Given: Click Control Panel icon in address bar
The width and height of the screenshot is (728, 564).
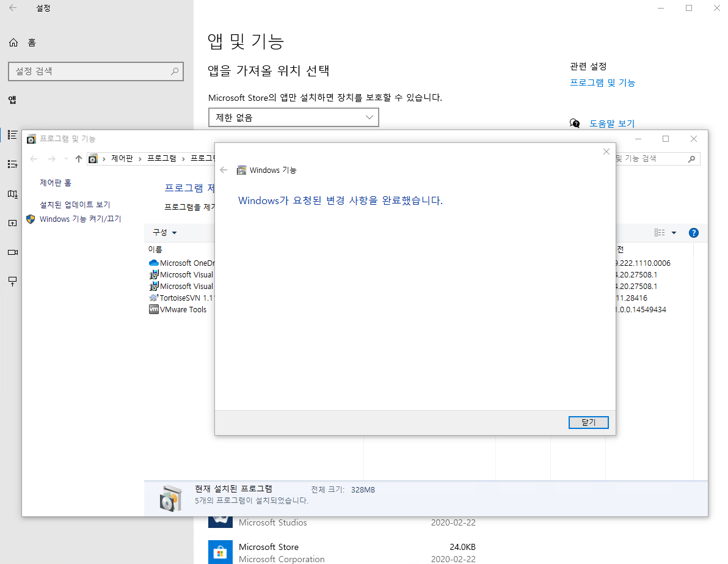Looking at the screenshot, I should pos(93,159).
